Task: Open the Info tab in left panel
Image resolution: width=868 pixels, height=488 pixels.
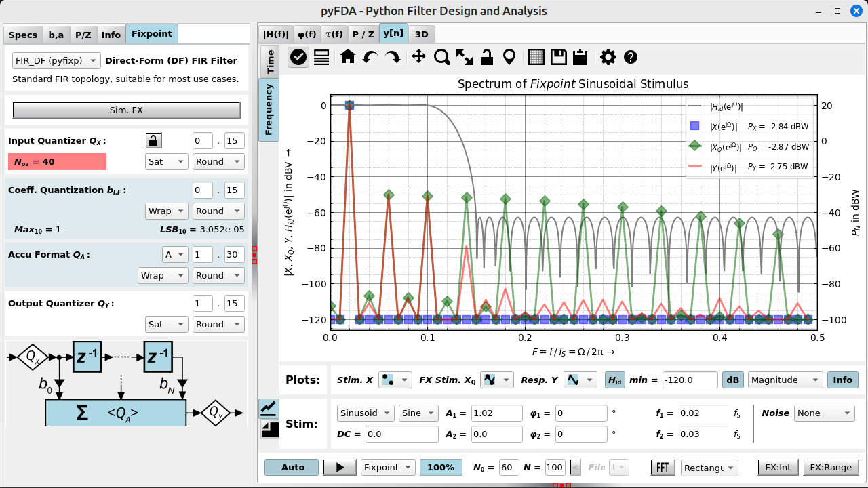Action: point(111,35)
